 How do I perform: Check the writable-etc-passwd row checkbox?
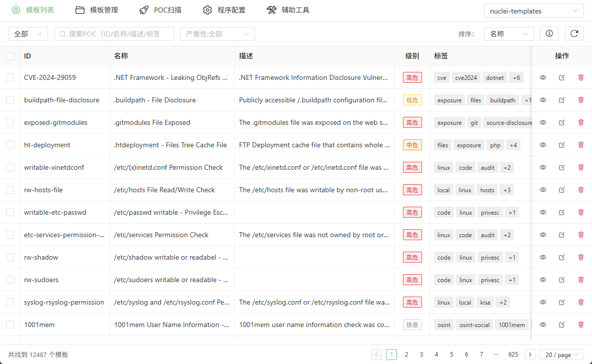point(10,212)
